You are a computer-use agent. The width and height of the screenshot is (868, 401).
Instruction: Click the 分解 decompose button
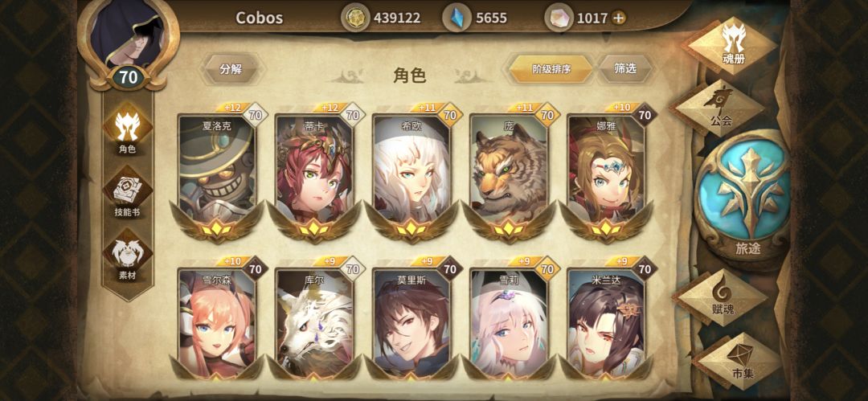click(231, 69)
